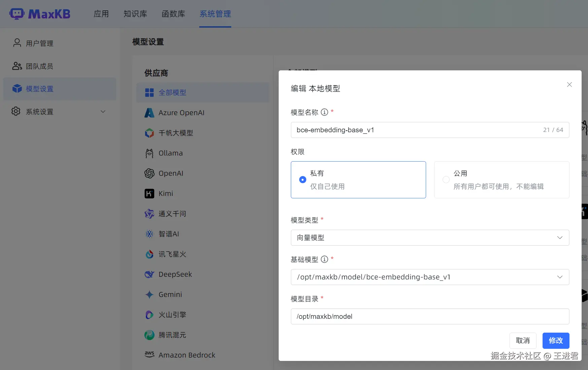The image size is (588, 370).
Task: Open the 应用 tab
Action: tap(101, 14)
